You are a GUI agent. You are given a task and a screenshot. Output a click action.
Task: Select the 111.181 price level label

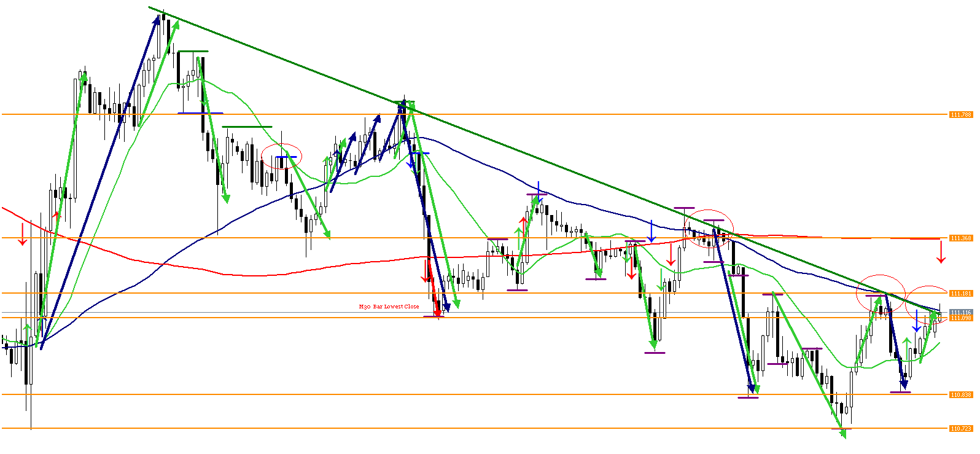coord(961,293)
